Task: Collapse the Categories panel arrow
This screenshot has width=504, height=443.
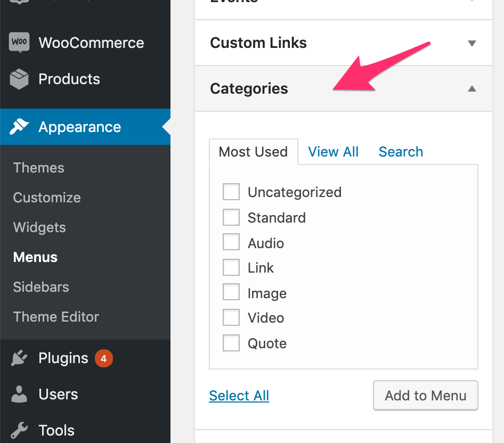Action: [472, 89]
